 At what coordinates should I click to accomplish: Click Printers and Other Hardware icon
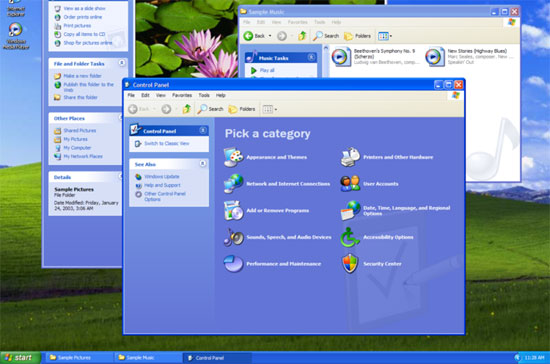point(350,157)
